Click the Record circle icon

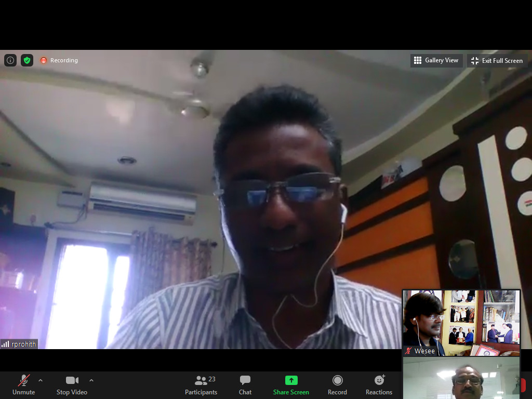(337, 385)
